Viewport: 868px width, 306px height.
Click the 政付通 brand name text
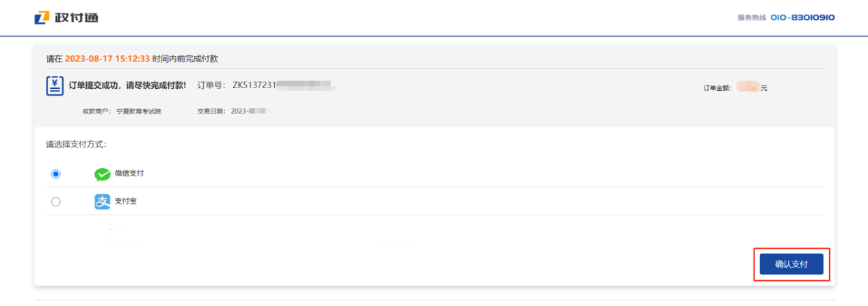coord(77,18)
